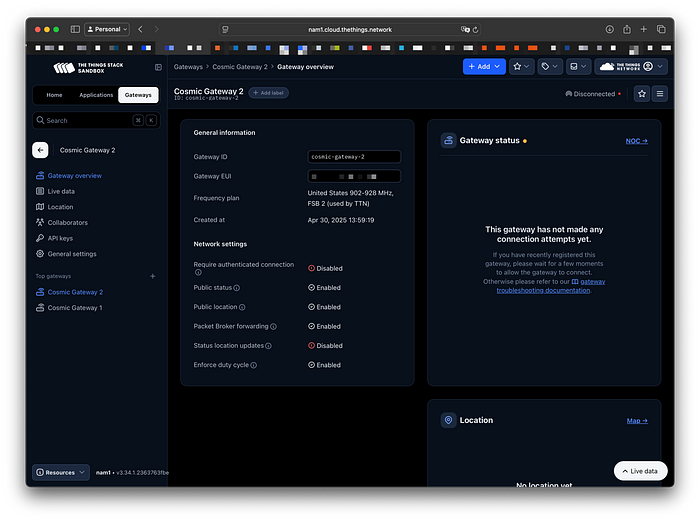Open the inbox notifications dropdown

578,67
